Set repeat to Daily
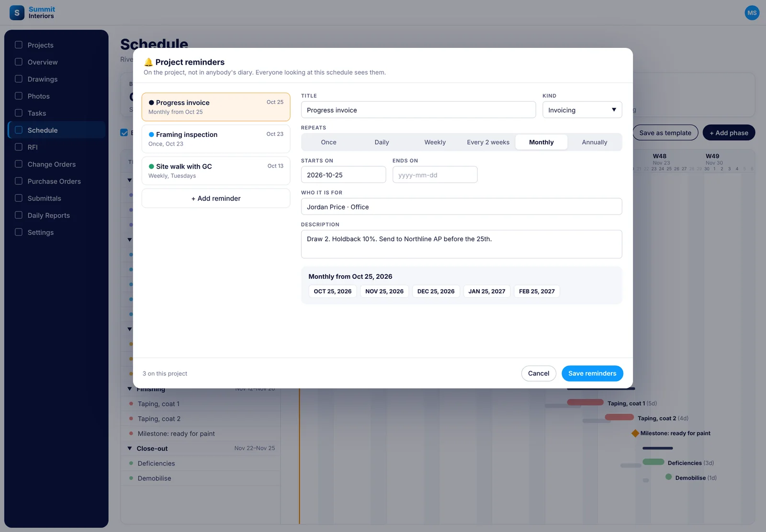Screen dimensions: 766x532 click(382, 142)
